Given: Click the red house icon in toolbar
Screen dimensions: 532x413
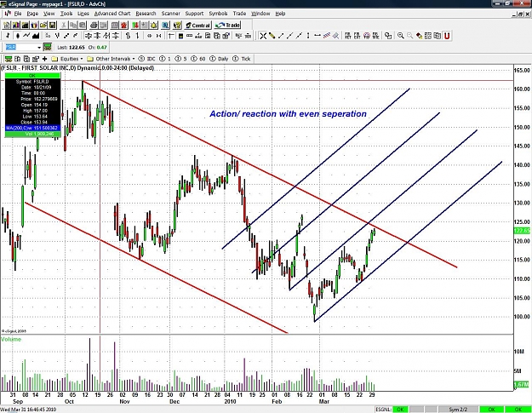Looking at the screenshot, I should [x=123, y=25].
